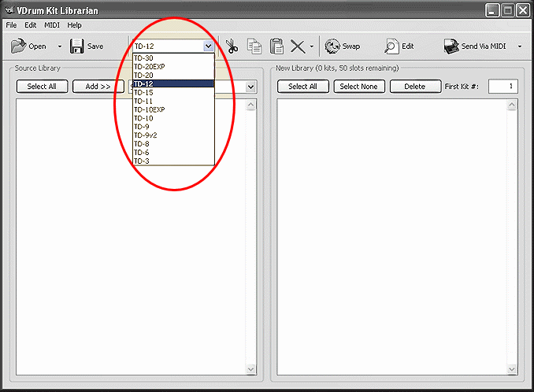Delete kits with the X toolbar icon
The width and height of the screenshot is (534, 392).
[x=298, y=46]
